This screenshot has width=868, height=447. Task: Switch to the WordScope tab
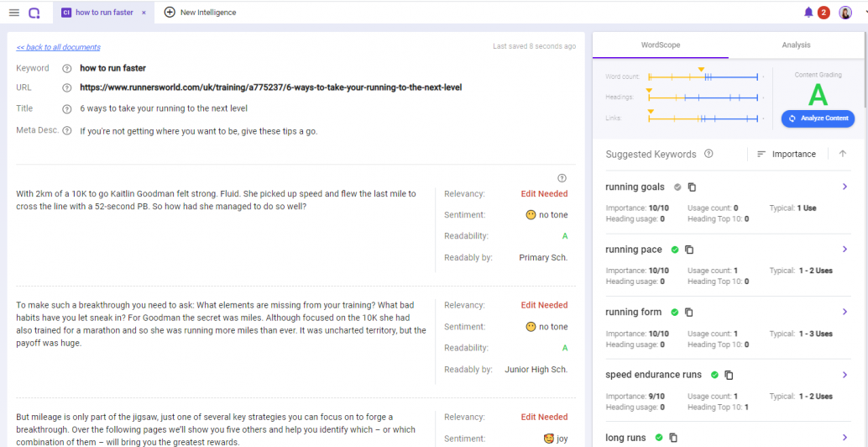click(661, 45)
